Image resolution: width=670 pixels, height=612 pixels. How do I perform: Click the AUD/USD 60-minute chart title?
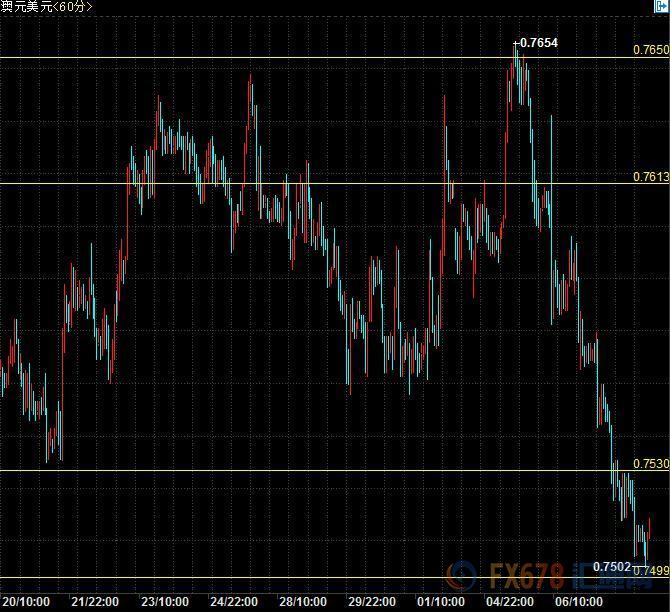click(47, 7)
